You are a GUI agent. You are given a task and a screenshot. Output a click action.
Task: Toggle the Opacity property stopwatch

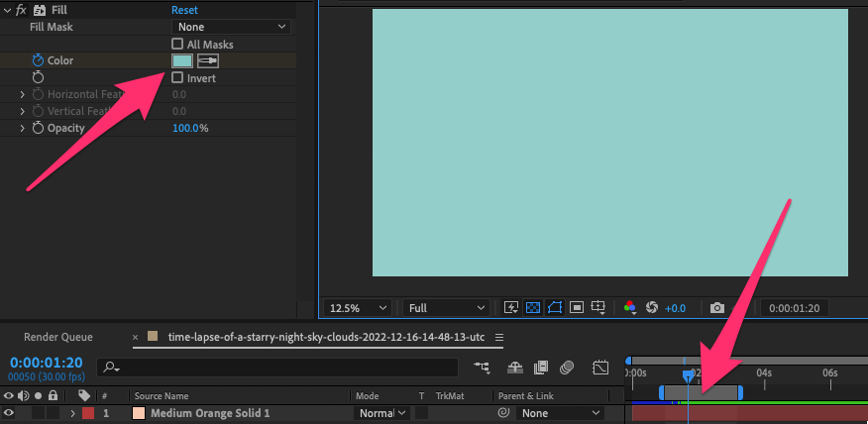(38, 128)
